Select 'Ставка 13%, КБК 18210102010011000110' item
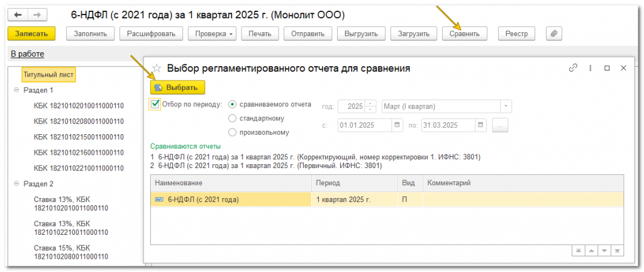Image resolution: width=644 pixels, height=272 pixels. click(70, 203)
